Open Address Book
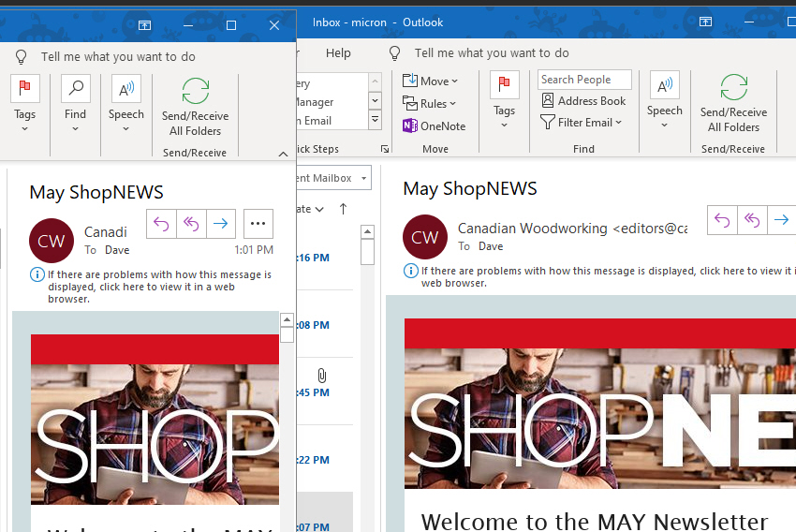 tap(583, 101)
